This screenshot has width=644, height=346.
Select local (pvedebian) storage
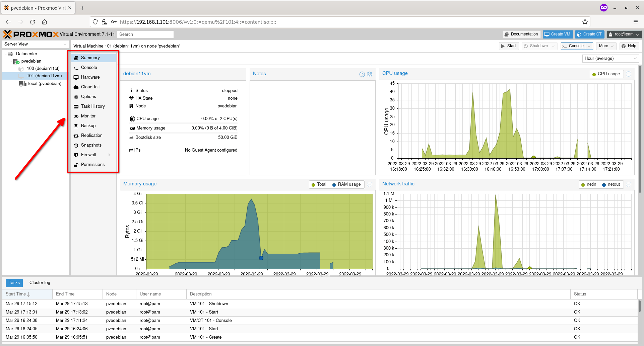click(x=45, y=84)
